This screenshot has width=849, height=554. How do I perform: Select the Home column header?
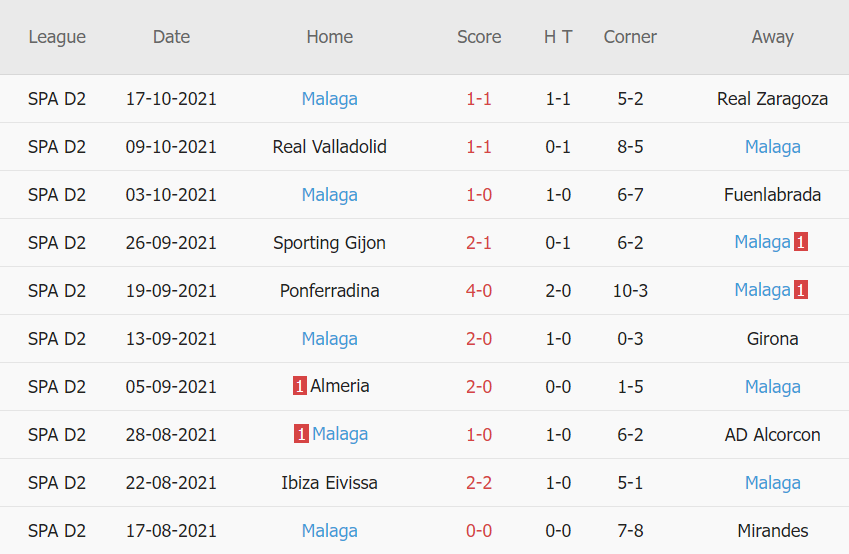click(x=329, y=37)
